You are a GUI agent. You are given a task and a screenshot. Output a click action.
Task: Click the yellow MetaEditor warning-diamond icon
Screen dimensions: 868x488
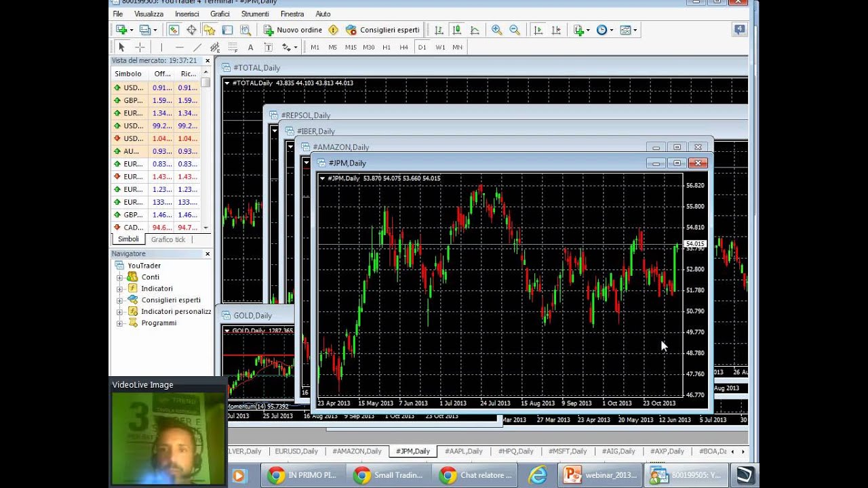tap(333, 30)
